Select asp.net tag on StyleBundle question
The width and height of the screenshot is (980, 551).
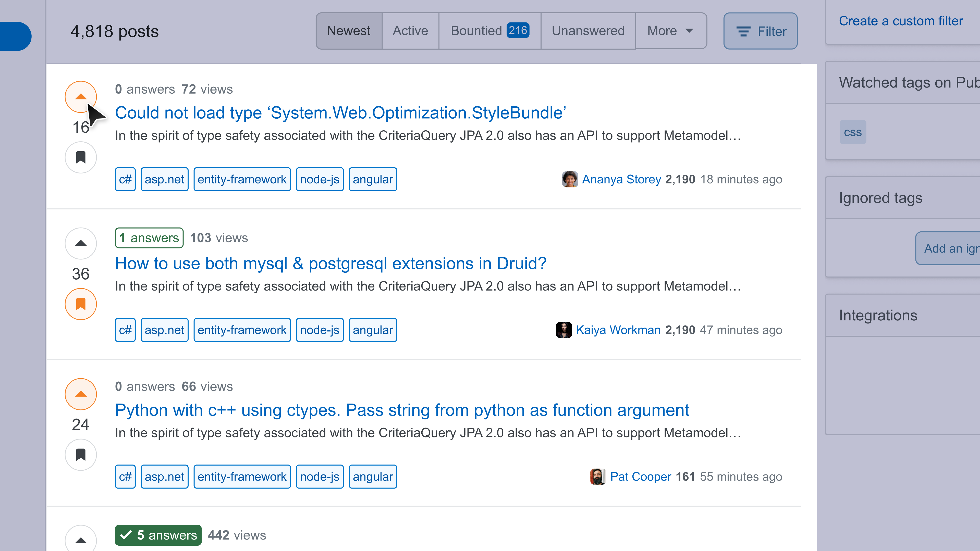(164, 179)
